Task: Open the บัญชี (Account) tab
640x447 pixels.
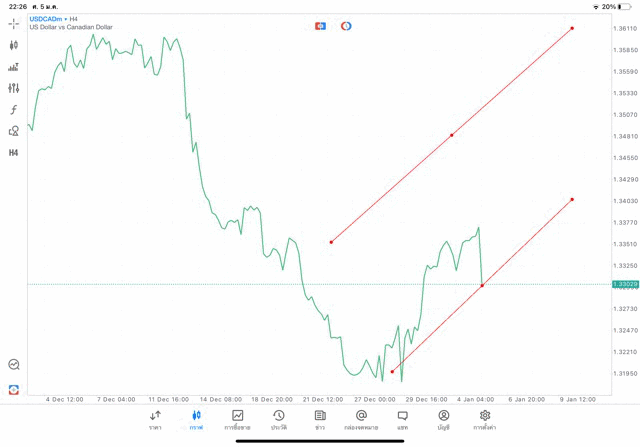Action: [443, 420]
